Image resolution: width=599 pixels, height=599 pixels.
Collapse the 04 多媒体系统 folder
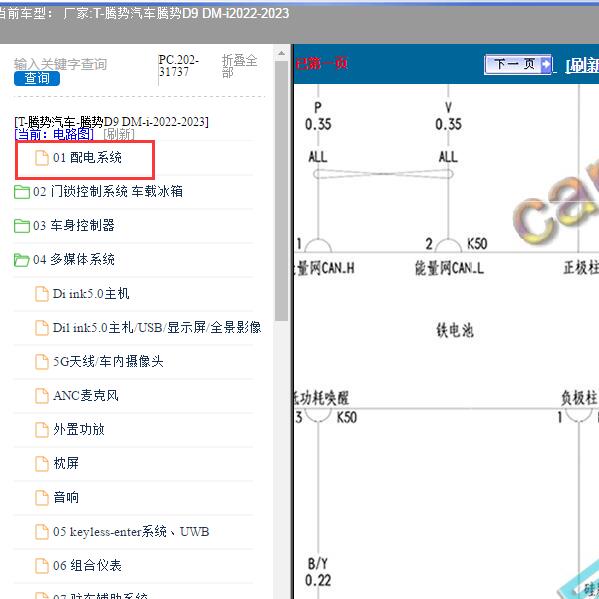pyautogui.click(x=74, y=259)
